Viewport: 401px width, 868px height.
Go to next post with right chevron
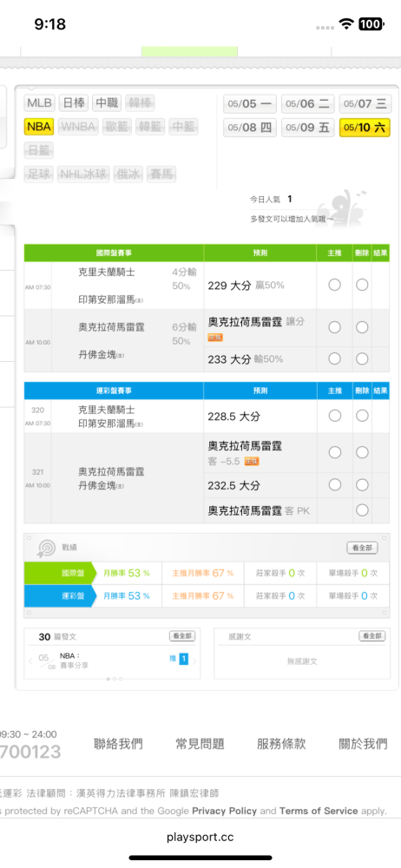tap(194, 661)
